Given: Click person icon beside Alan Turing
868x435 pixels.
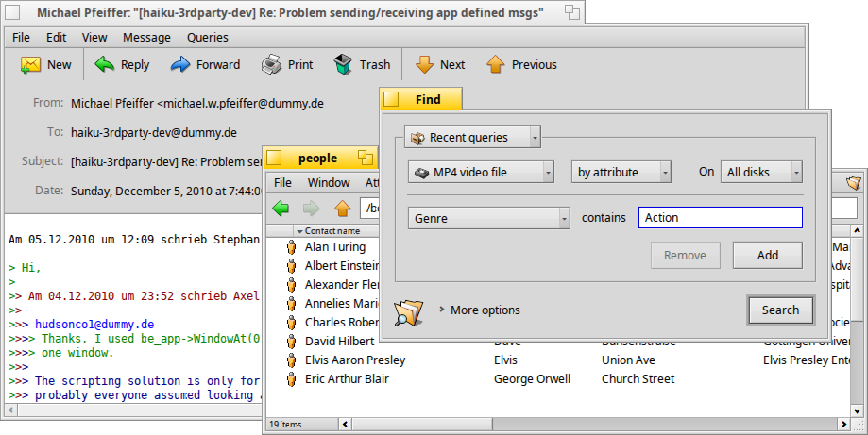Looking at the screenshot, I should [291, 247].
